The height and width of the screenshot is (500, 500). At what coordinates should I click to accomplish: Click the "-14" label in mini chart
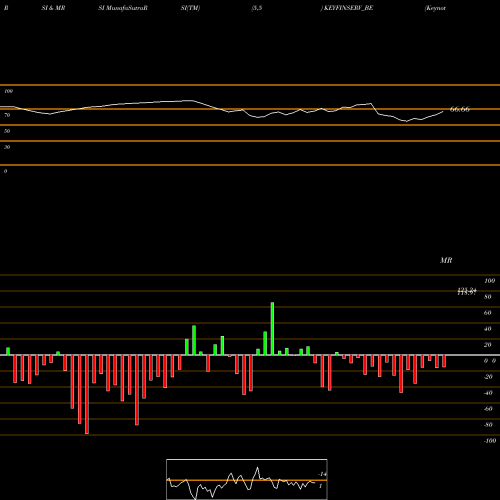(322, 474)
